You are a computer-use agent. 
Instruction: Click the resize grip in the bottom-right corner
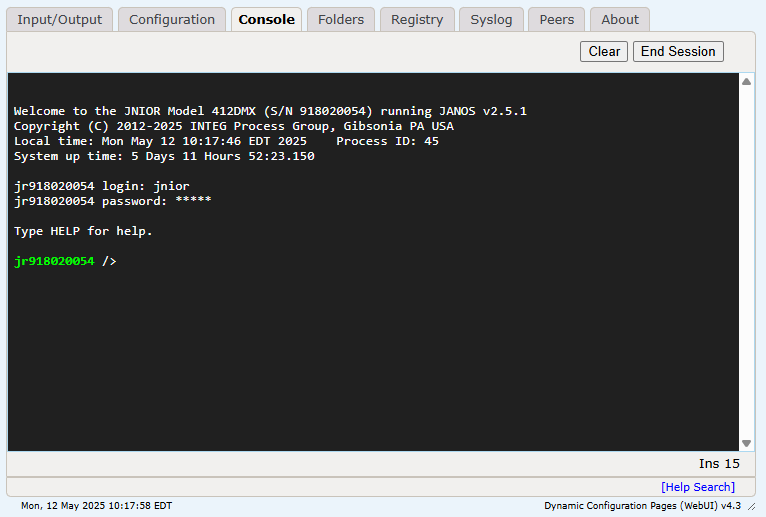click(x=752, y=507)
